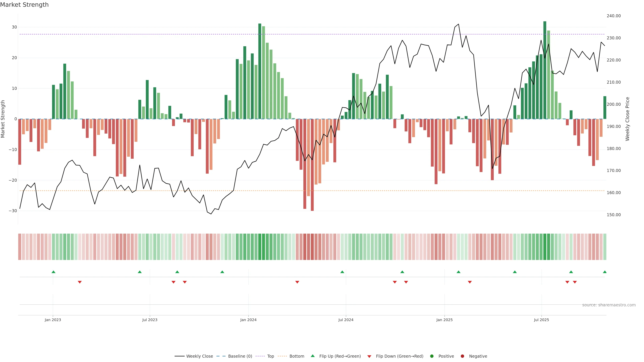Click the 240.00 label on right axis
Image resolution: width=644 pixels, height=362 pixels.
point(613,16)
